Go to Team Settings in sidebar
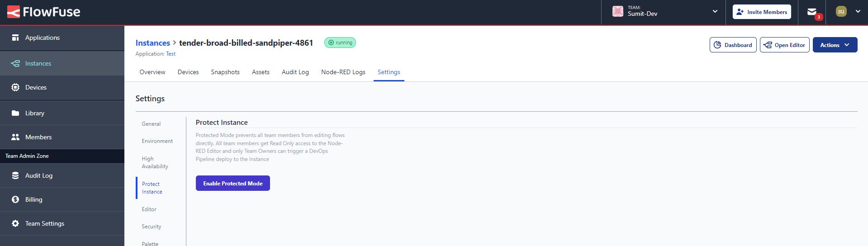 click(x=62, y=223)
